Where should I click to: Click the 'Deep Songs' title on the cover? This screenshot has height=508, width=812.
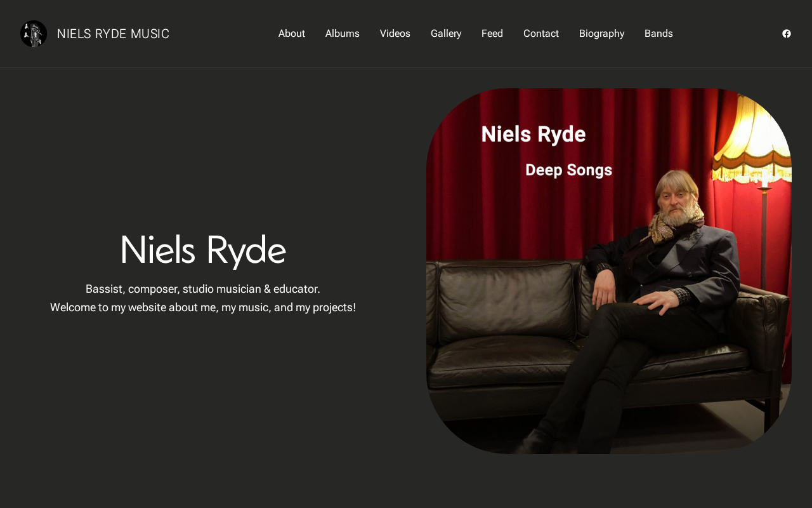569,170
